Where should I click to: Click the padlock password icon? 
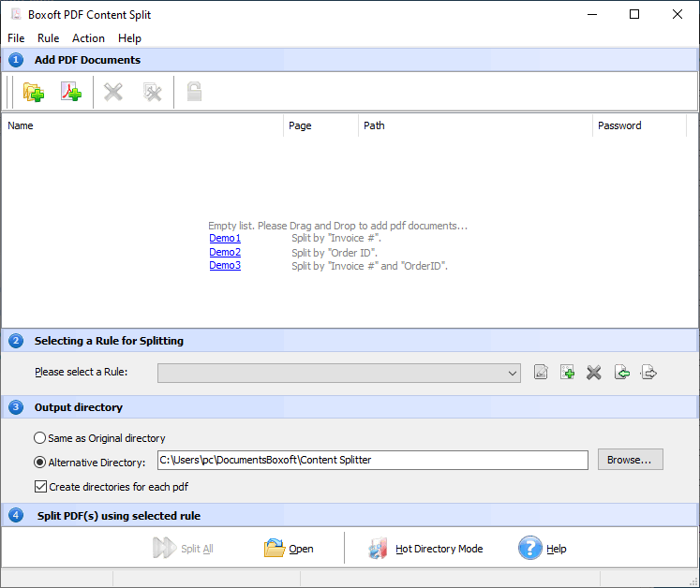pos(194,92)
